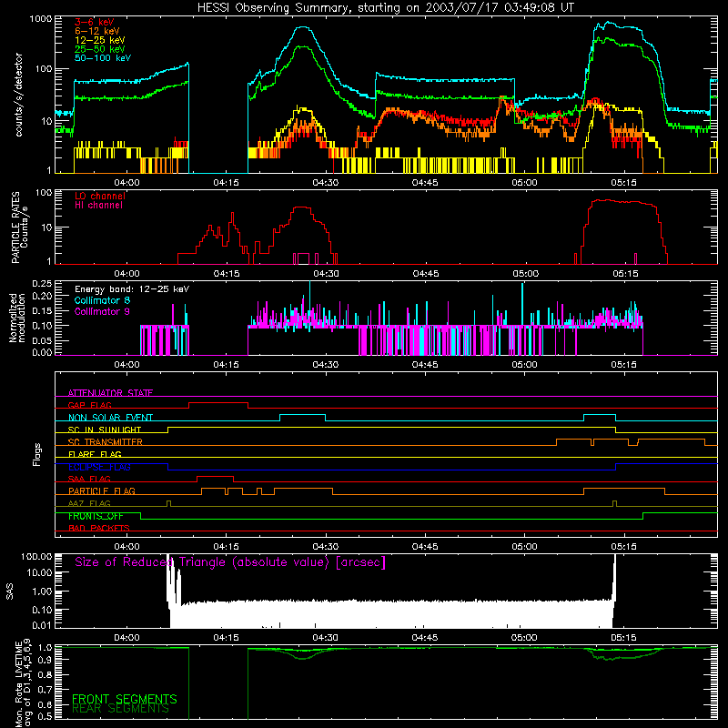
Task: Click the raised SAA_FLAG step segment
Action: pos(215,477)
